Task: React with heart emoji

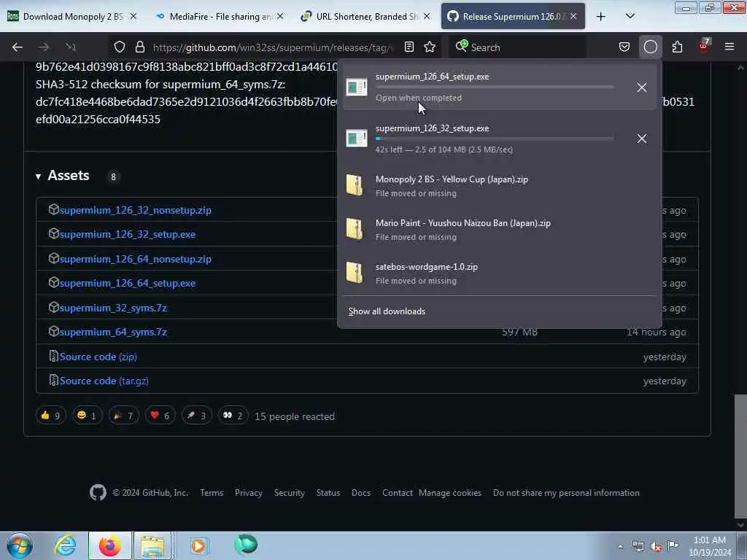Action: [160, 416]
